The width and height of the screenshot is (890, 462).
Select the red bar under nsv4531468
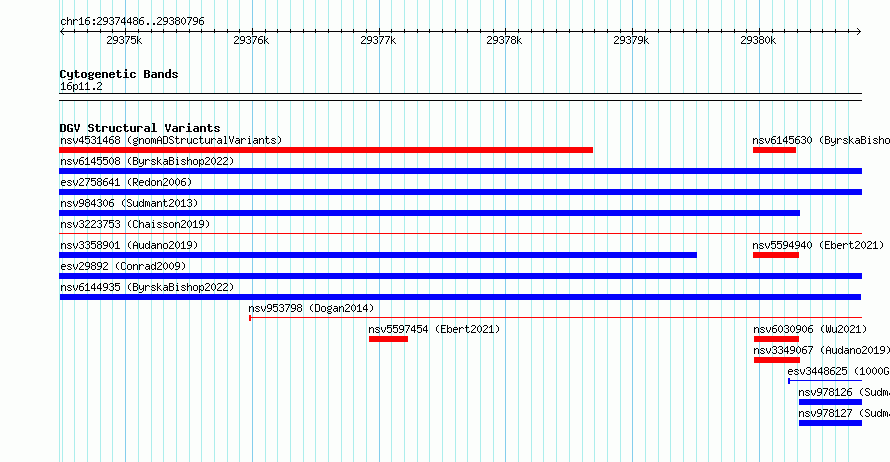click(326, 150)
